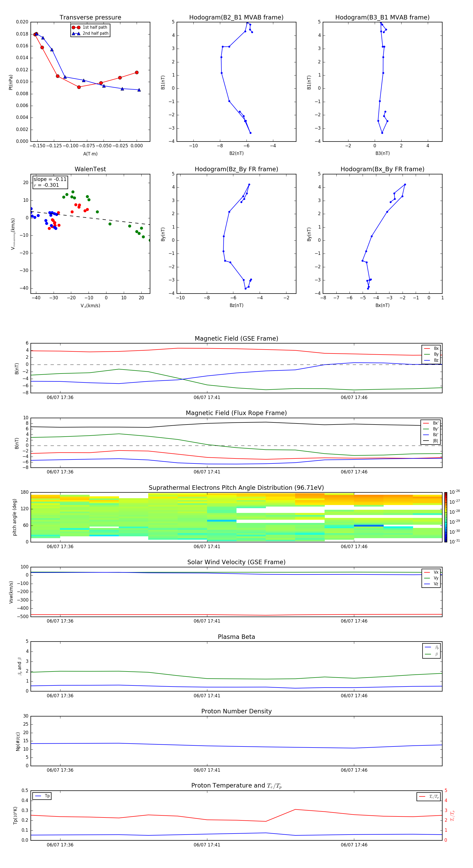Click the 'Pt(nPa)' y-axis label
Screen dimensions: 473x868
tap(11, 82)
